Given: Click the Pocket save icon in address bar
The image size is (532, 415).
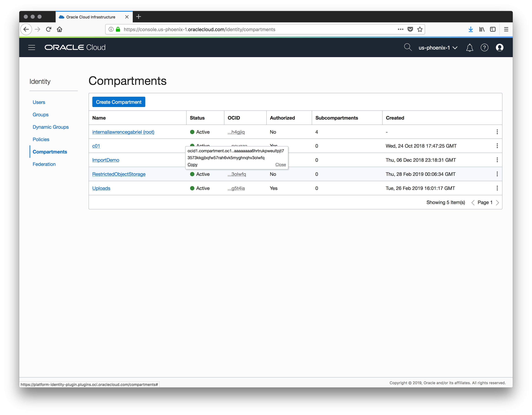Looking at the screenshot, I should [x=410, y=29].
